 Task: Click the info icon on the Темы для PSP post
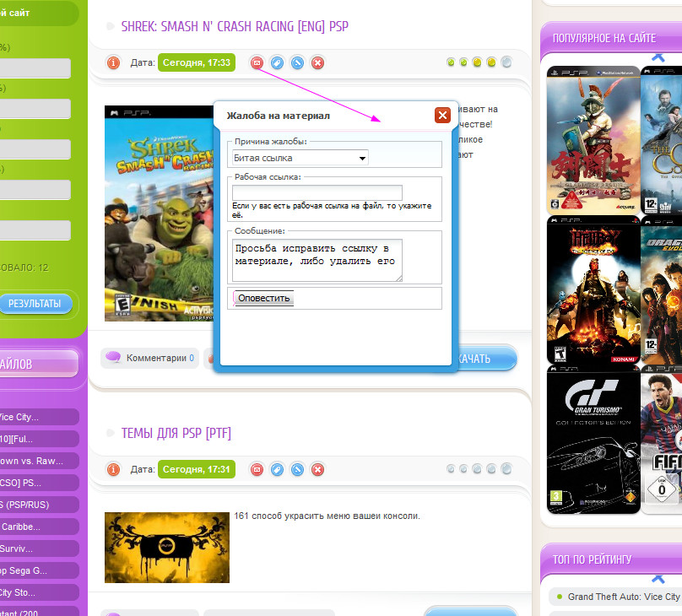click(113, 469)
